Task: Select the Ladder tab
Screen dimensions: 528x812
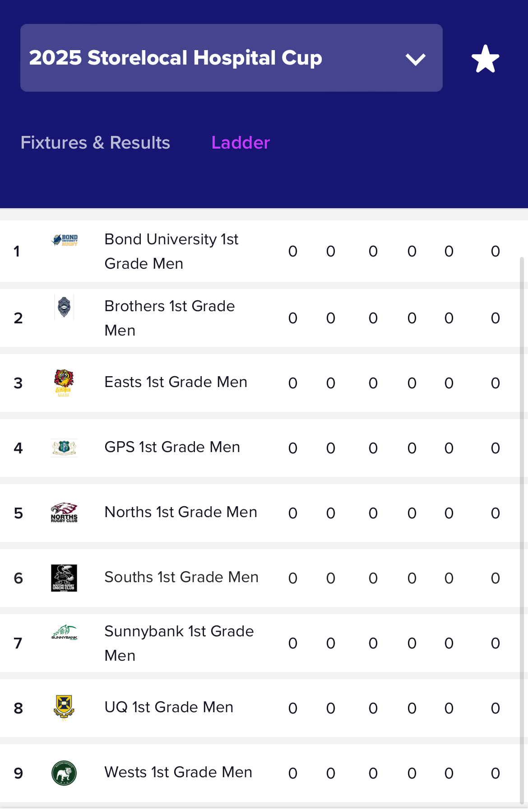Action: click(241, 143)
